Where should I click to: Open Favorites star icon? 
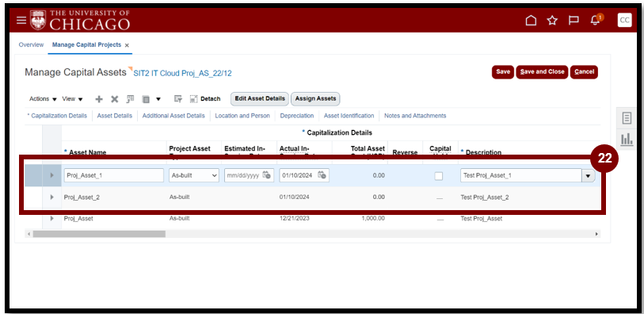[552, 21]
